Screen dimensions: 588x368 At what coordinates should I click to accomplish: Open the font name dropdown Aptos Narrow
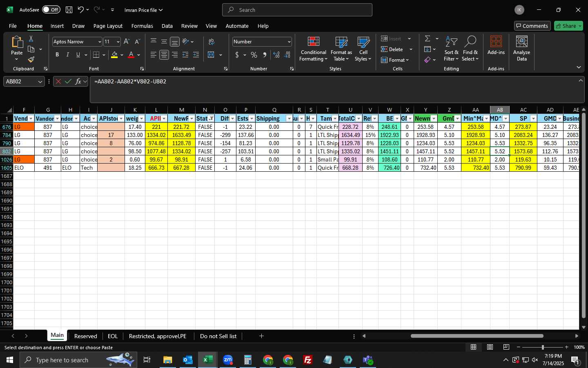pyautogui.click(x=99, y=42)
